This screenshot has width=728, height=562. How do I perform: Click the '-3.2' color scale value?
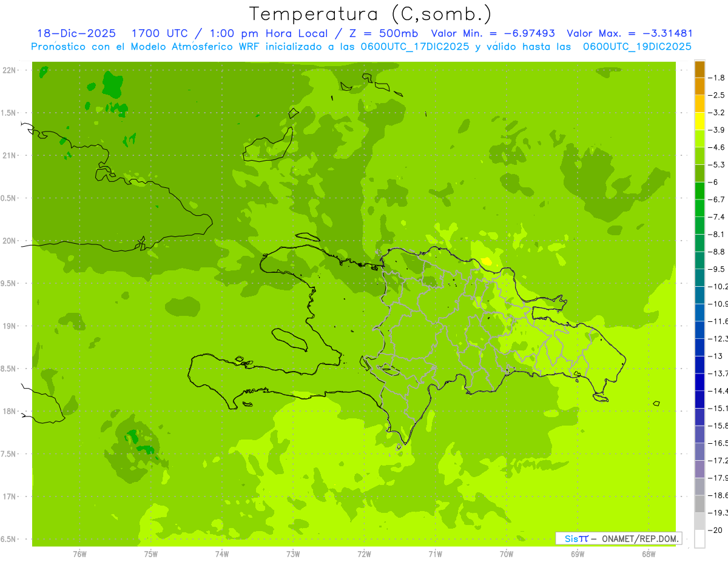(x=717, y=112)
